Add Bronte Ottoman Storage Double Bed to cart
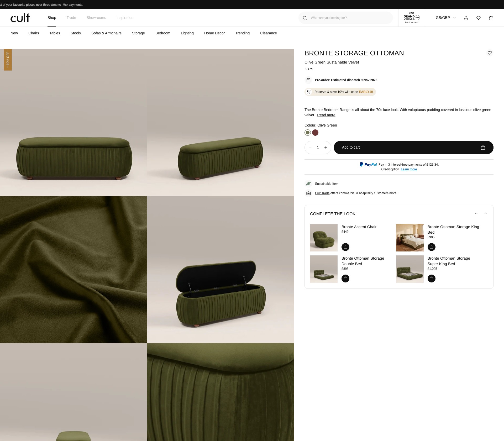 (x=345, y=279)
